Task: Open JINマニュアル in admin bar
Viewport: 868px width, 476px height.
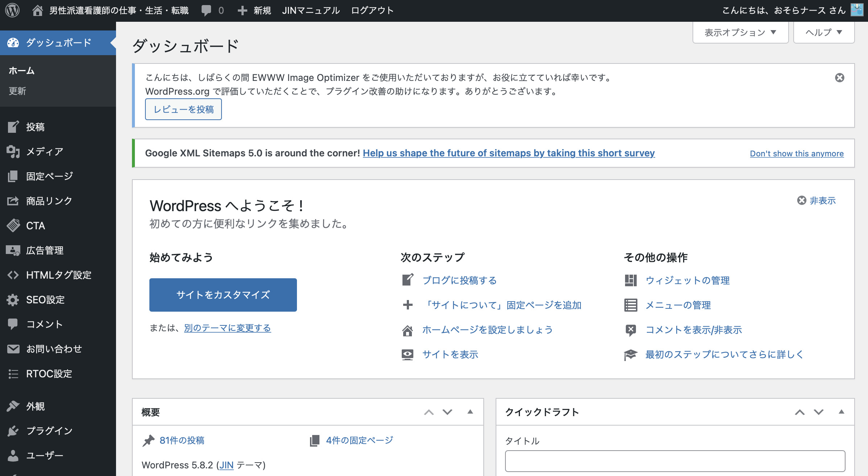Action: [x=311, y=11]
